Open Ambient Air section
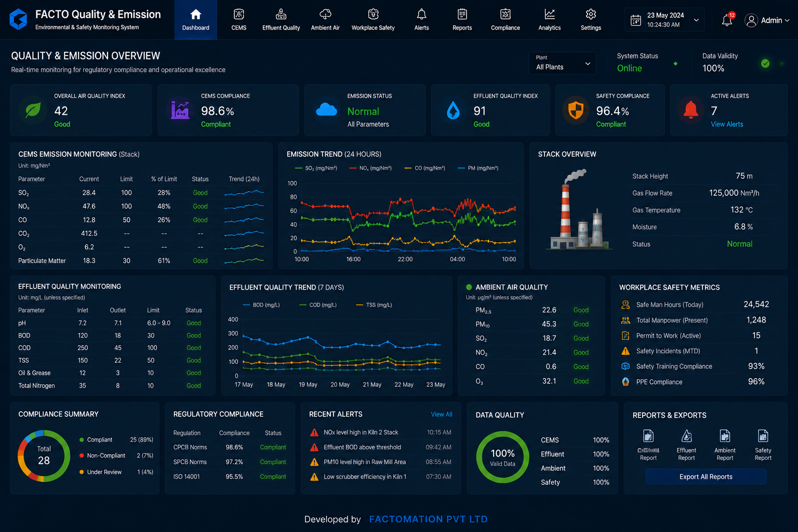Image resolution: width=798 pixels, height=532 pixels. point(325,20)
